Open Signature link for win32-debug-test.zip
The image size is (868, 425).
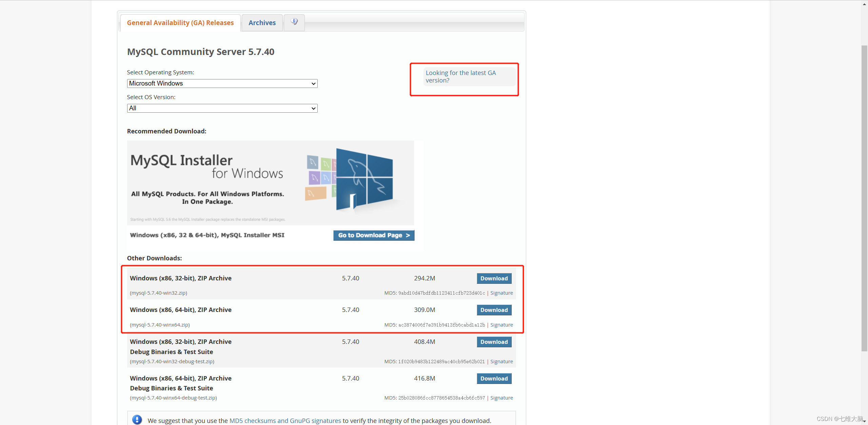click(501, 362)
